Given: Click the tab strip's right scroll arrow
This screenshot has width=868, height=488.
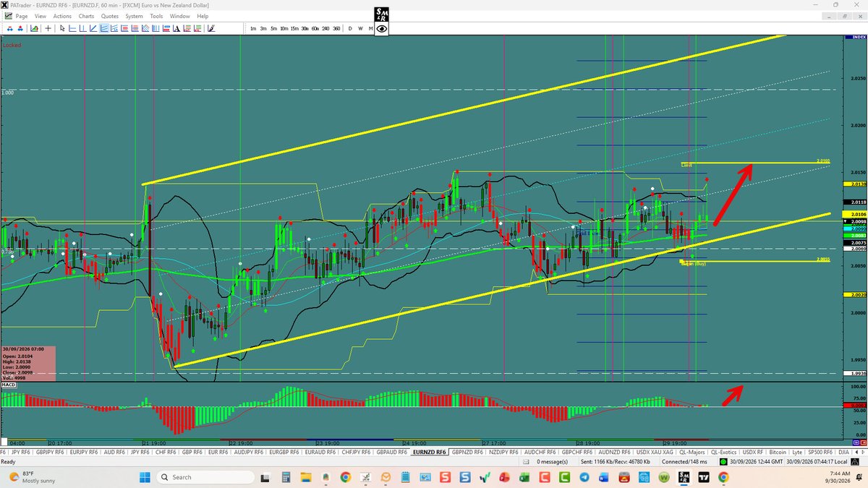Looking at the screenshot, I should [x=863, y=452].
